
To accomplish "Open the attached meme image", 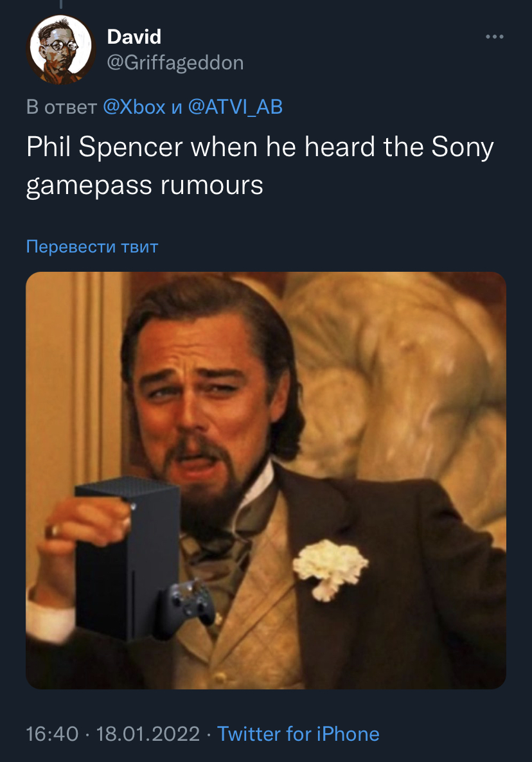I will pyautogui.click(x=266, y=480).
